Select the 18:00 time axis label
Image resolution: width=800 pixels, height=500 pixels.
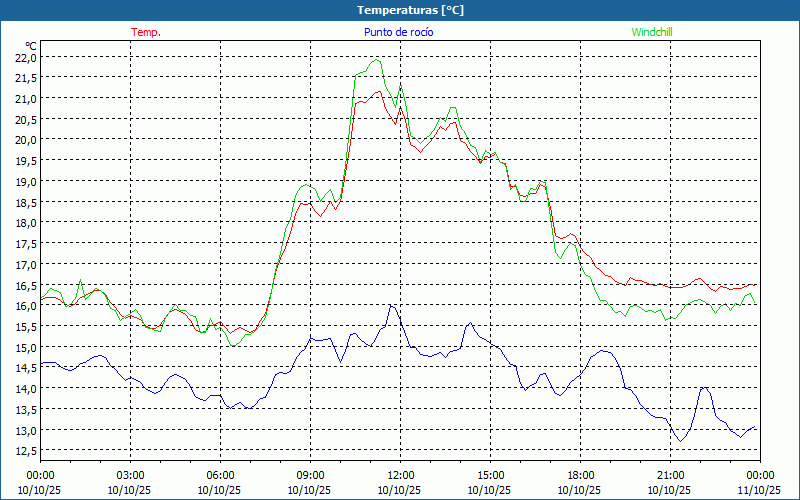point(580,475)
